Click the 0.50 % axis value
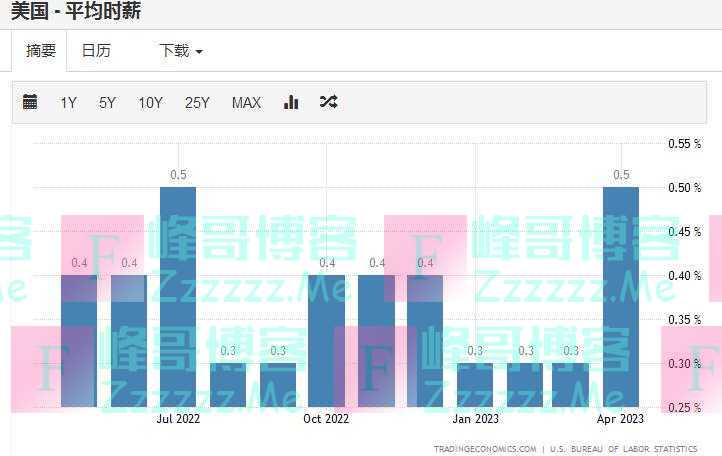This screenshot has width=722, height=456. 685,187
